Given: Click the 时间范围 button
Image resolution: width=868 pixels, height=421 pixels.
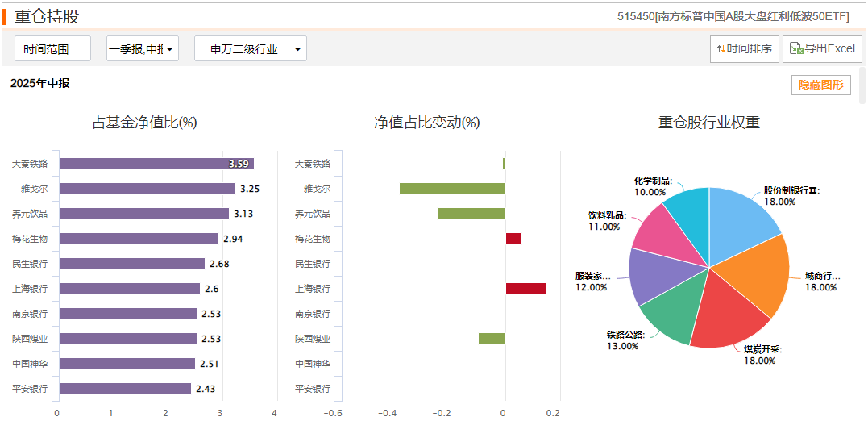Looking at the screenshot, I should click(52, 48).
